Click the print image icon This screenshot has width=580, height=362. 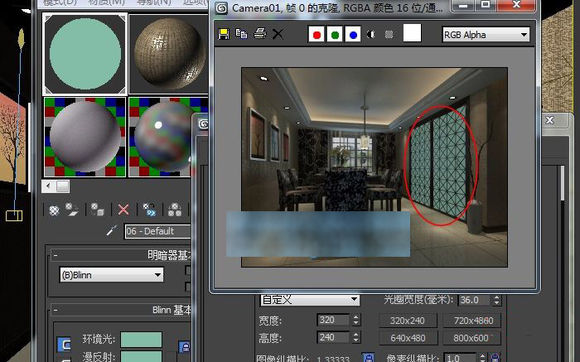coord(260,34)
